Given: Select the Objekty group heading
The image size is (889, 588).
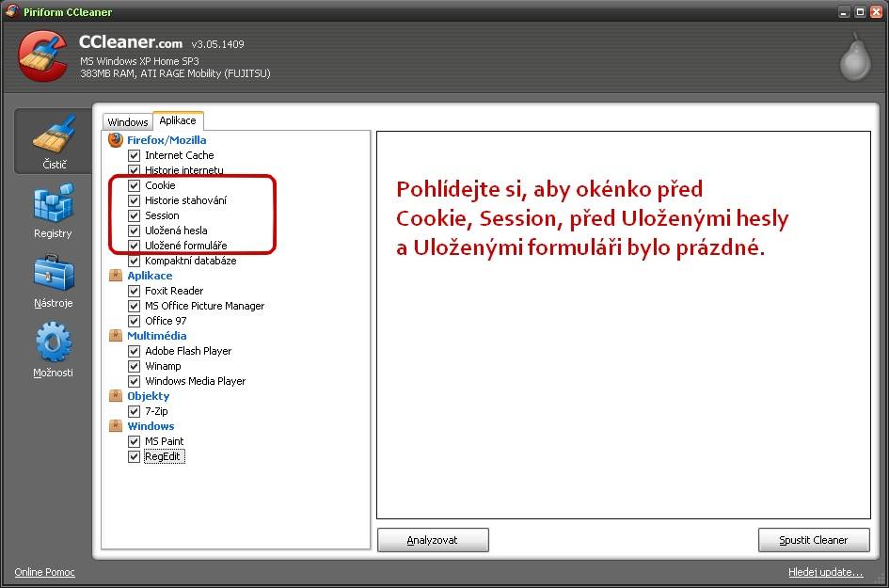Looking at the screenshot, I should coord(148,396).
